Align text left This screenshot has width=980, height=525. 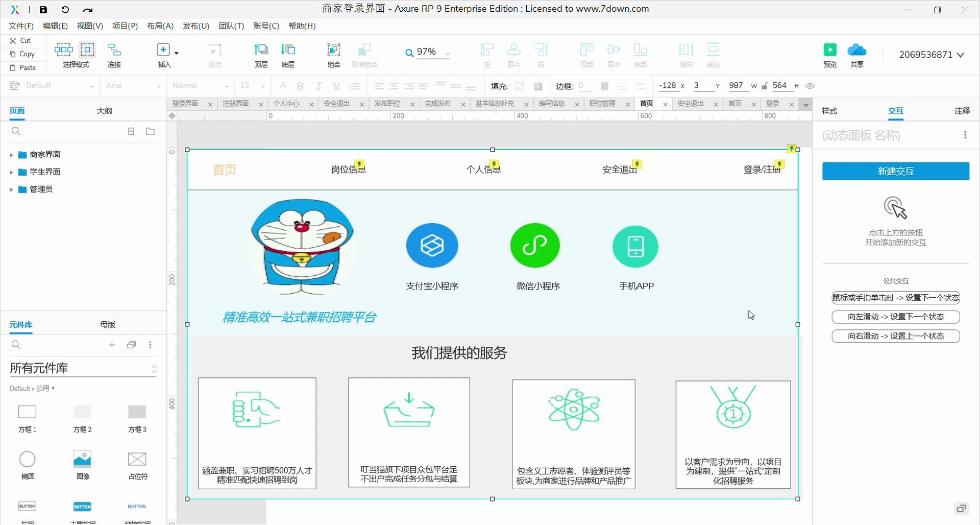379,86
